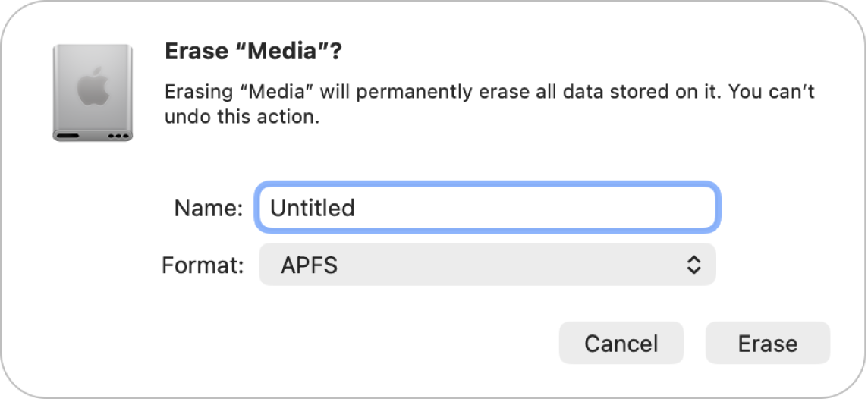
Task: Open the Format pop-up showing APFS
Action: click(x=486, y=265)
